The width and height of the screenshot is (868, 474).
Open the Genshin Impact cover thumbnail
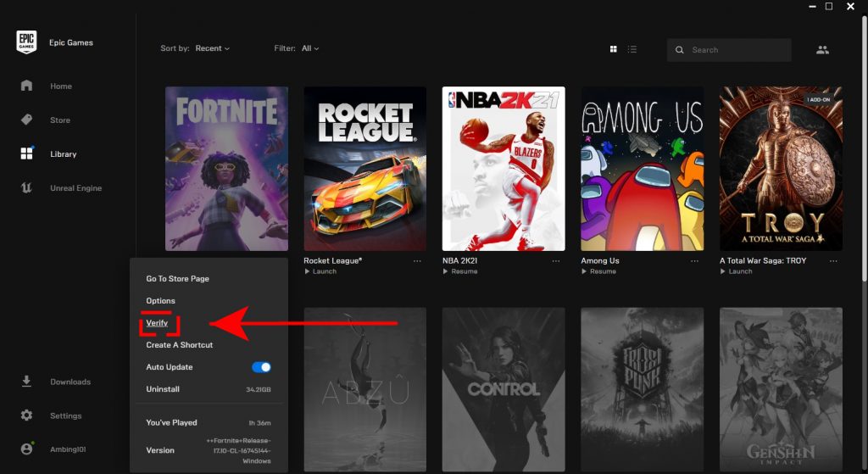click(x=781, y=389)
